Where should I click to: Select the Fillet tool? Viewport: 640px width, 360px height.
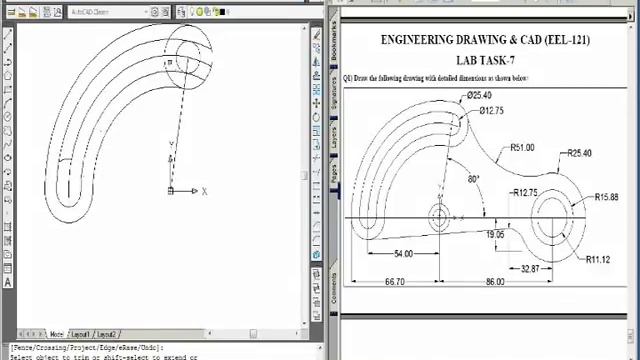(316, 241)
